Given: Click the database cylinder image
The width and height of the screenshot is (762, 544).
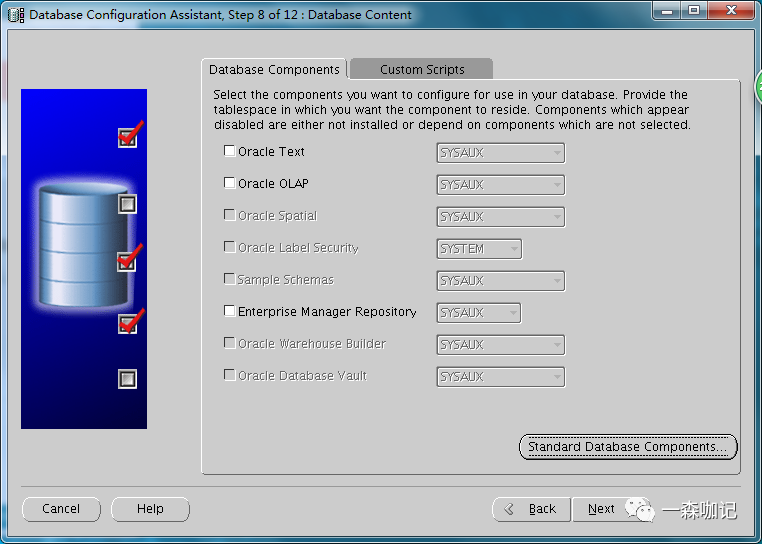Looking at the screenshot, I should pos(84,245).
